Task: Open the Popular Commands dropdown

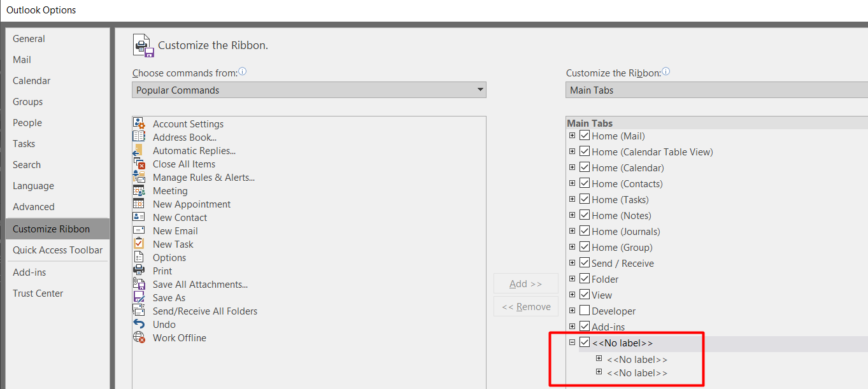Action: tap(309, 90)
